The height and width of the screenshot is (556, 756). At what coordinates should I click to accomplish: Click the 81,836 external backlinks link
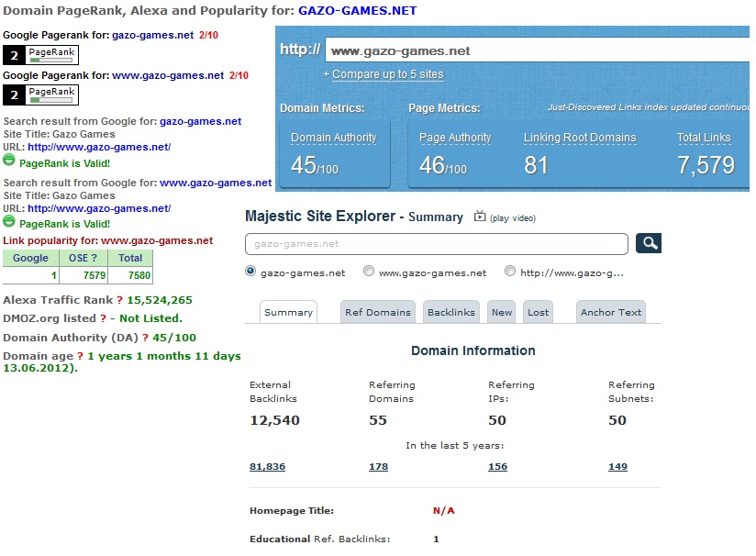click(267, 467)
